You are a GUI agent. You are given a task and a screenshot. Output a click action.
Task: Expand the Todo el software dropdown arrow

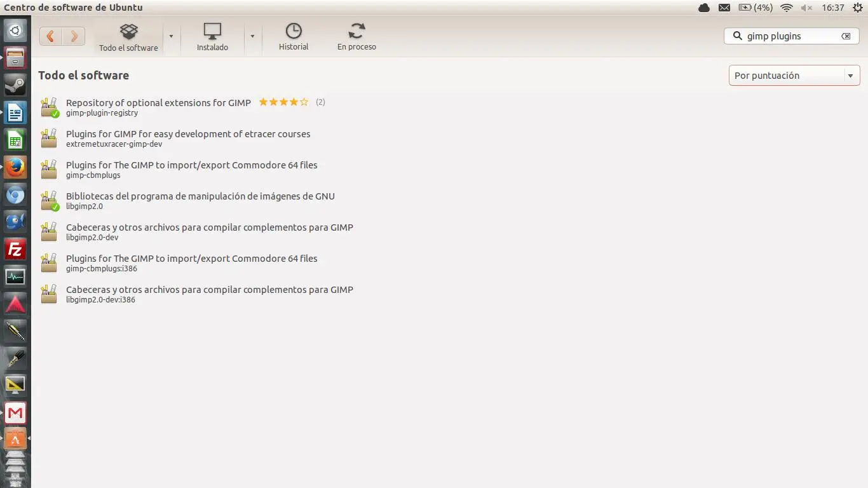point(171,37)
